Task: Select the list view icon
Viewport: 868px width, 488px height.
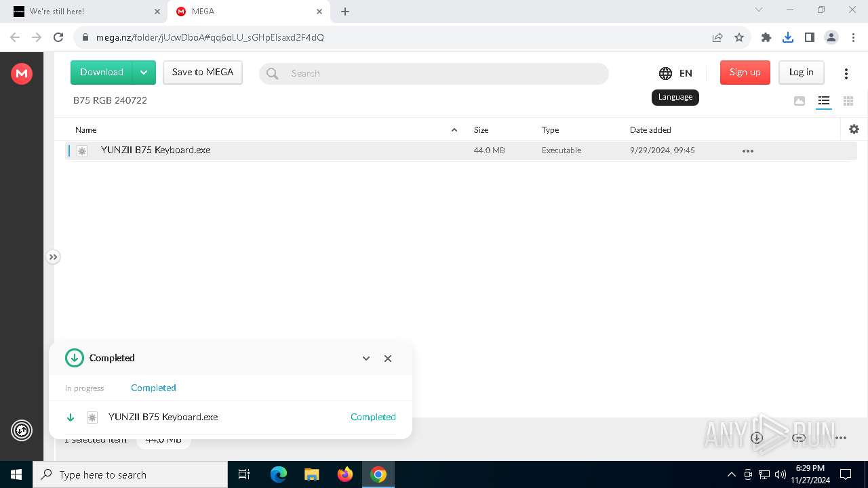Action: click(x=824, y=101)
